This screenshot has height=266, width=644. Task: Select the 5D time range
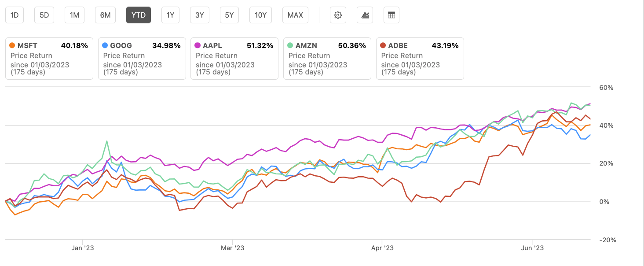click(44, 15)
